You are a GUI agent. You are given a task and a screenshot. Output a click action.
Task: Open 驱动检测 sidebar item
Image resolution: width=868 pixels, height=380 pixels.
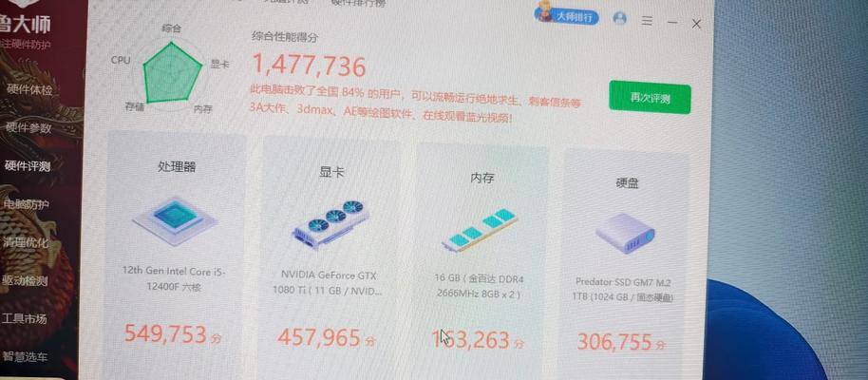coord(25,281)
